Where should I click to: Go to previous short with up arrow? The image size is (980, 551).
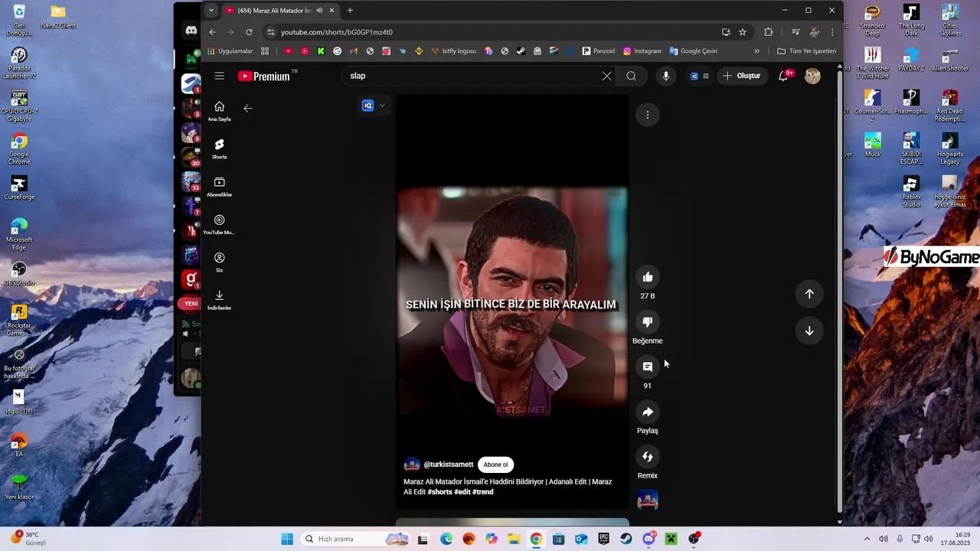pos(809,294)
